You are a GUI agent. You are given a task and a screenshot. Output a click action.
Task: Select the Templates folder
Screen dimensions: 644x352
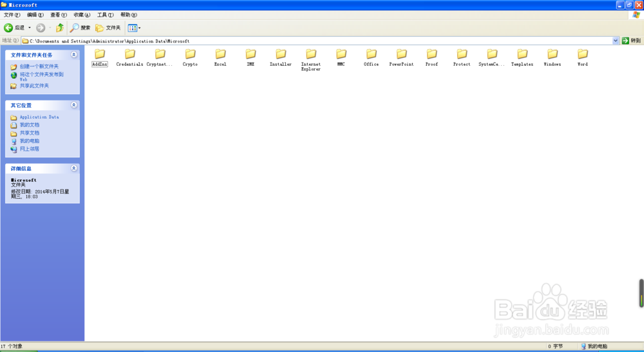tap(522, 58)
